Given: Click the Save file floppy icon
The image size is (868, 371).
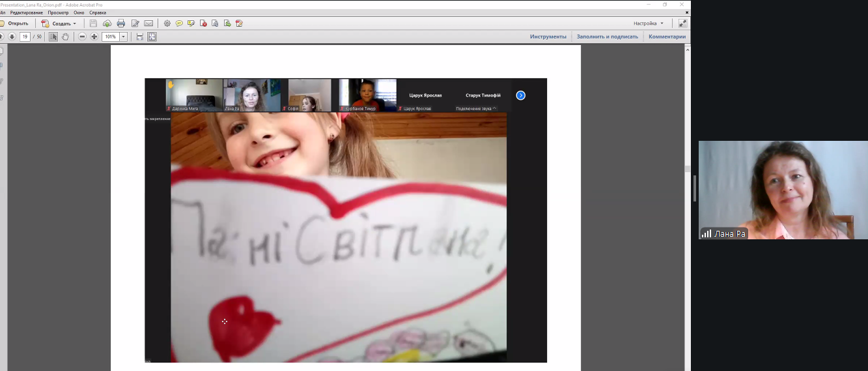Looking at the screenshot, I should click(93, 23).
